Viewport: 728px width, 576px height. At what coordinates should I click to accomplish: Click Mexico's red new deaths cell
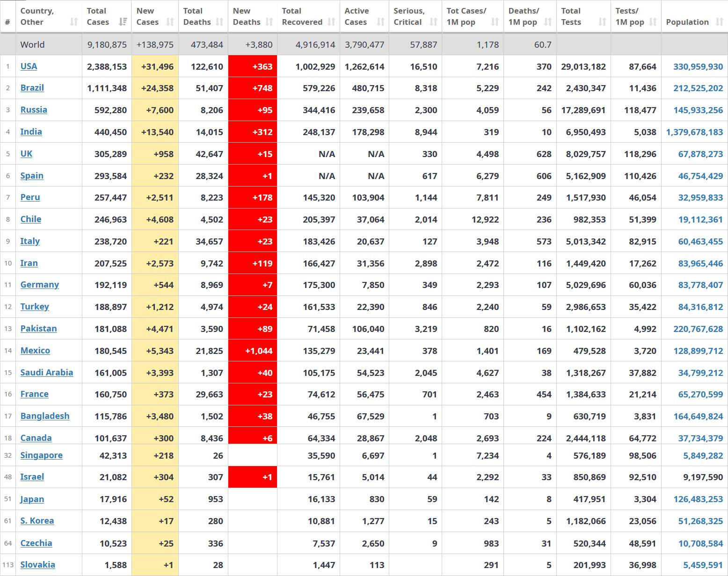coord(253,351)
